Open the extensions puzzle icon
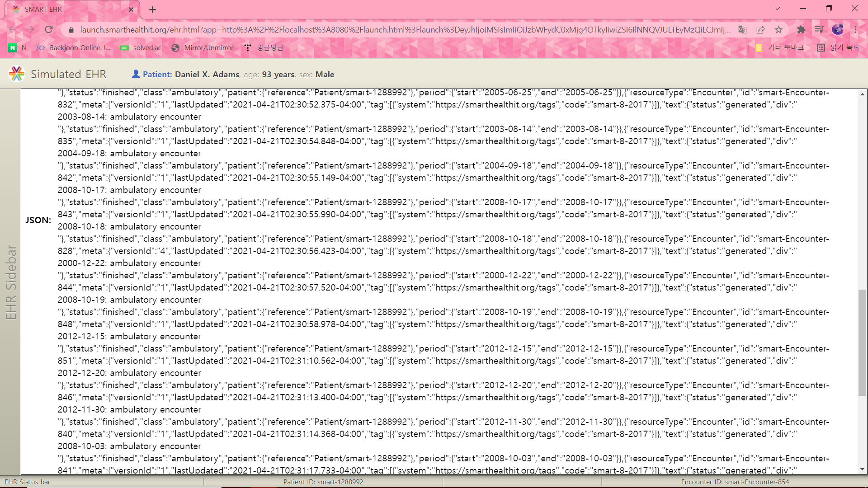The width and height of the screenshot is (868, 488). coord(801,30)
